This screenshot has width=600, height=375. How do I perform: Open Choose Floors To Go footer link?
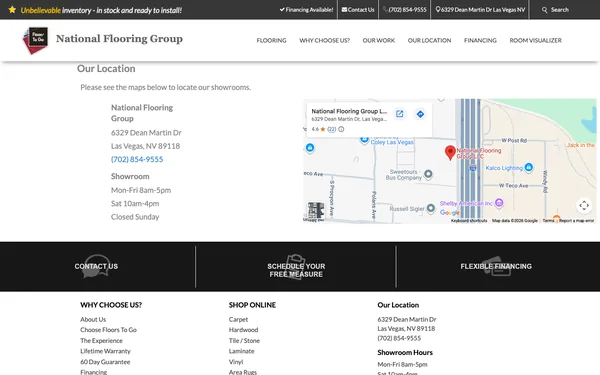(108, 329)
